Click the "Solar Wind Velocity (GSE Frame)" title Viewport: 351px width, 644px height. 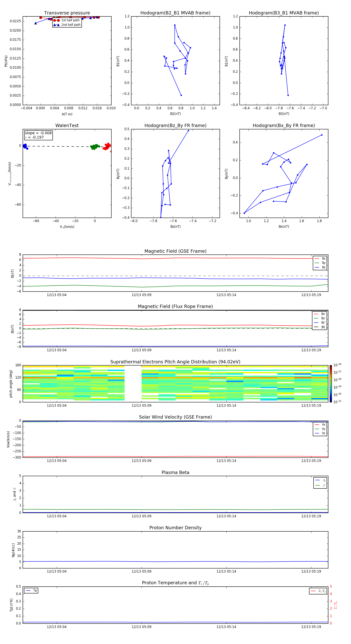tap(175, 417)
